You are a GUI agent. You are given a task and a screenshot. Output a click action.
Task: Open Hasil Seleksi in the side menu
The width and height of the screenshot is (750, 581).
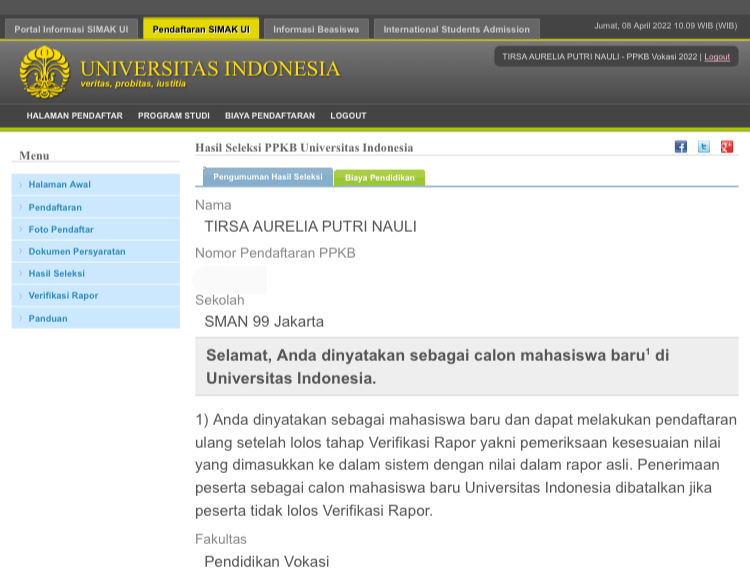point(96,274)
